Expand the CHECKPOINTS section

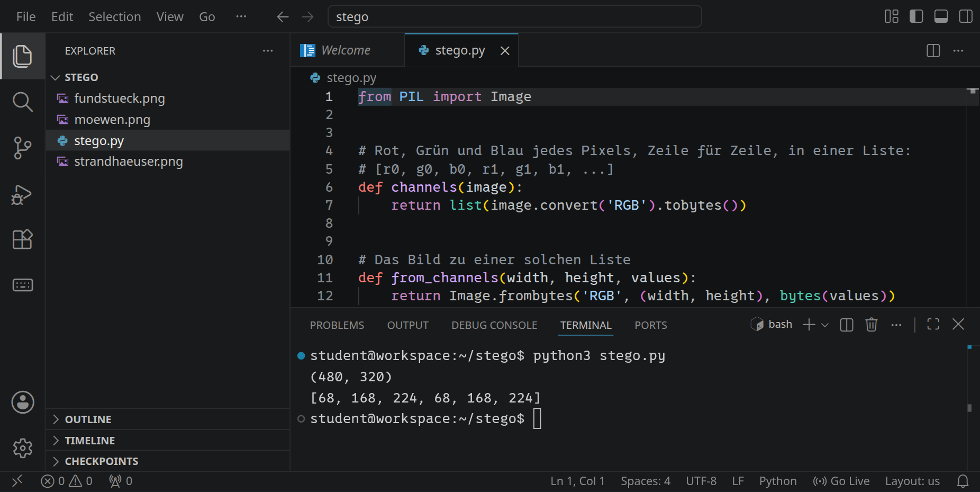[167, 461]
